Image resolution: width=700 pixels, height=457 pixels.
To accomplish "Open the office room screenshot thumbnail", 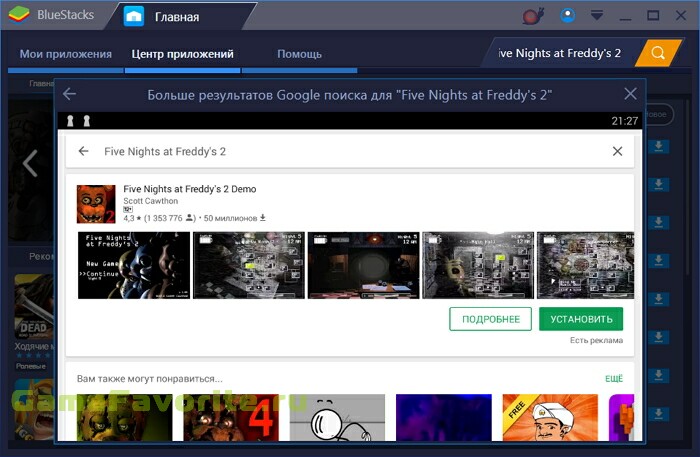I will click(x=363, y=265).
